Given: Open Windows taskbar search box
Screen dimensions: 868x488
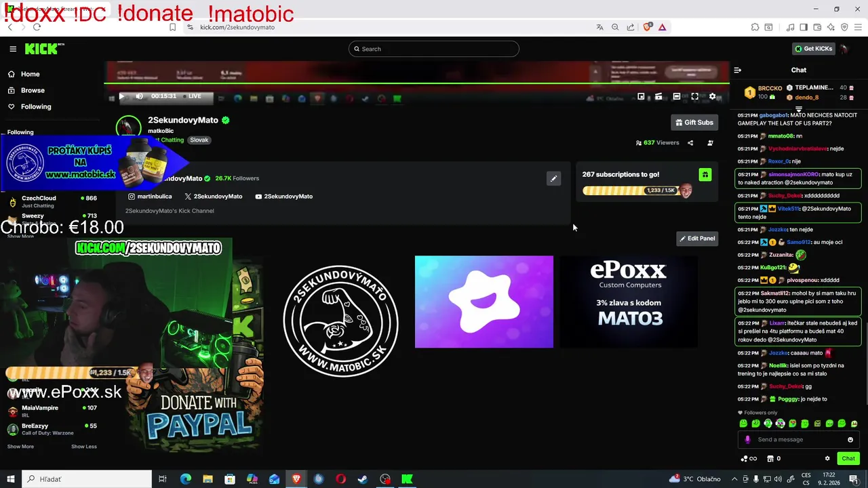Looking at the screenshot, I should tap(87, 479).
